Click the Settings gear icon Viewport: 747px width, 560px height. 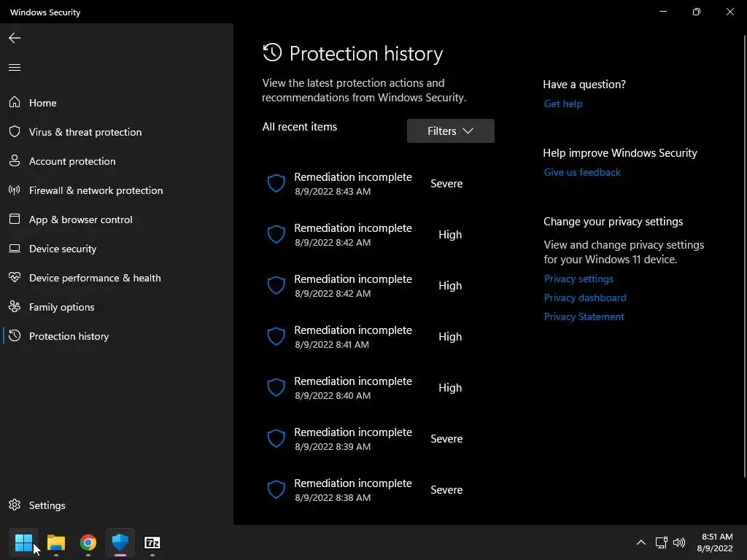tap(15, 505)
